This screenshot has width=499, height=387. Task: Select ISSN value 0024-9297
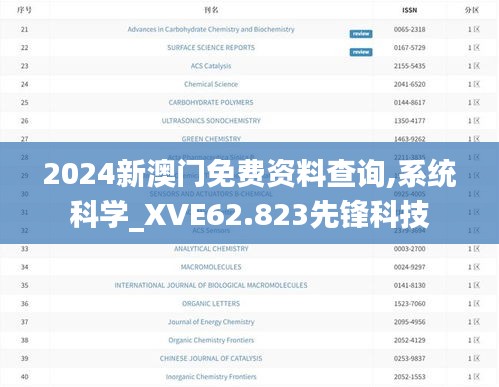(x=409, y=267)
